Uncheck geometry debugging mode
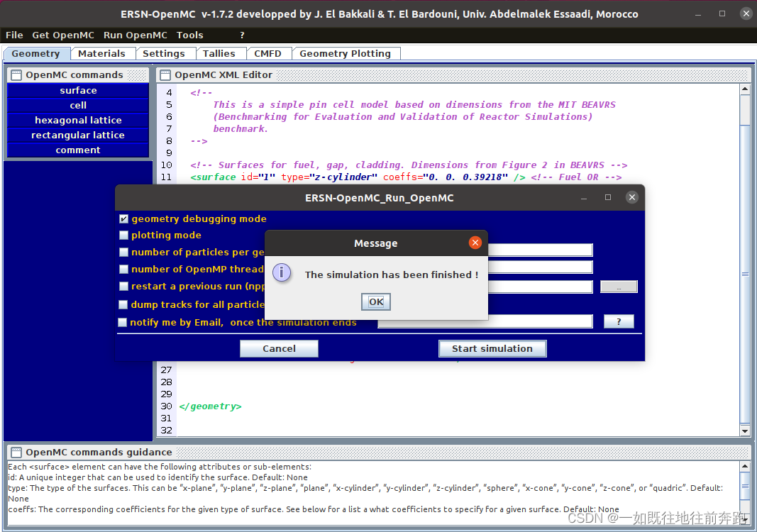The image size is (757, 532). [123, 218]
